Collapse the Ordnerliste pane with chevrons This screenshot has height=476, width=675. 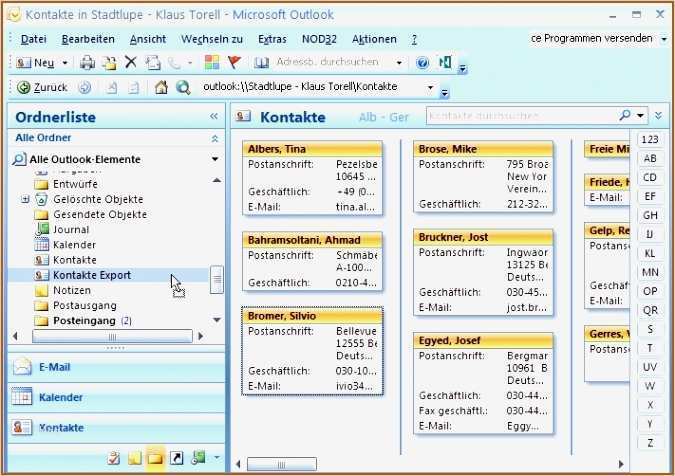(x=214, y=117)
